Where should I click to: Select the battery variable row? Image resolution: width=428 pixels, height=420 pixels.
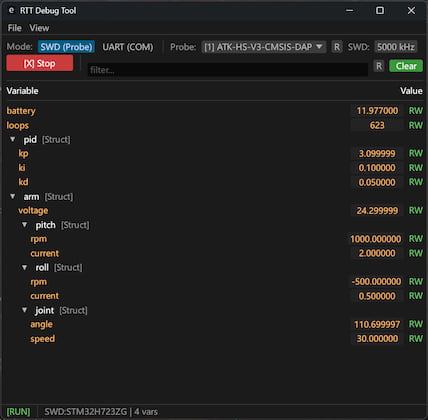coord(214,111)
